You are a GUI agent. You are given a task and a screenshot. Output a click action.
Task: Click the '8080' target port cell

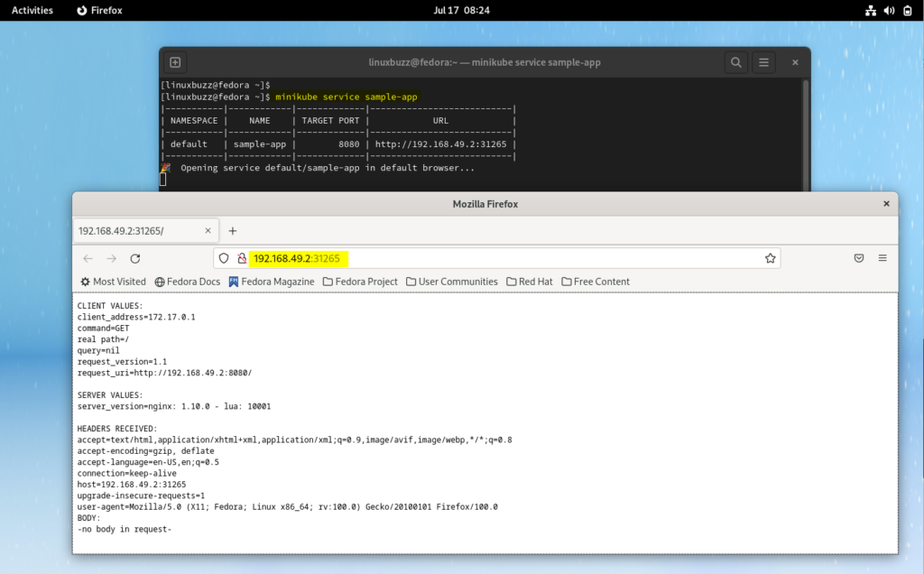coord(349,143)
